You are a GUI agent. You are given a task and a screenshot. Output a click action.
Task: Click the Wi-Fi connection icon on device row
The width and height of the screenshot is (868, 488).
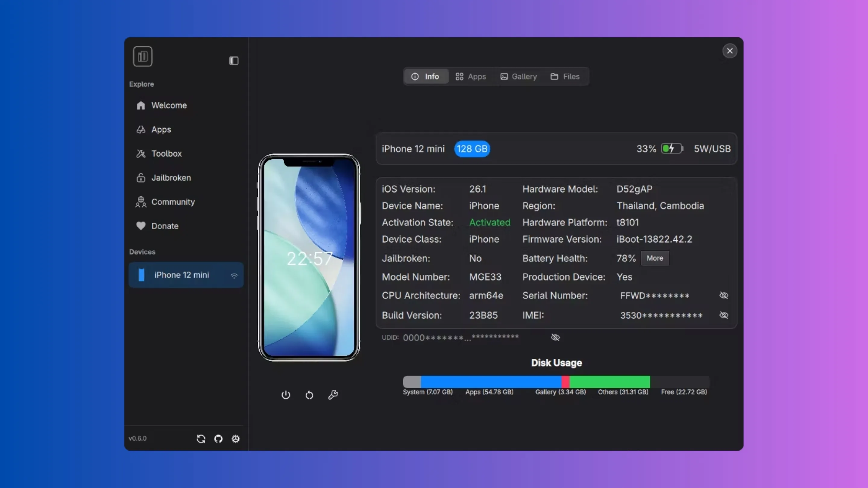click(x=234, y=276)
